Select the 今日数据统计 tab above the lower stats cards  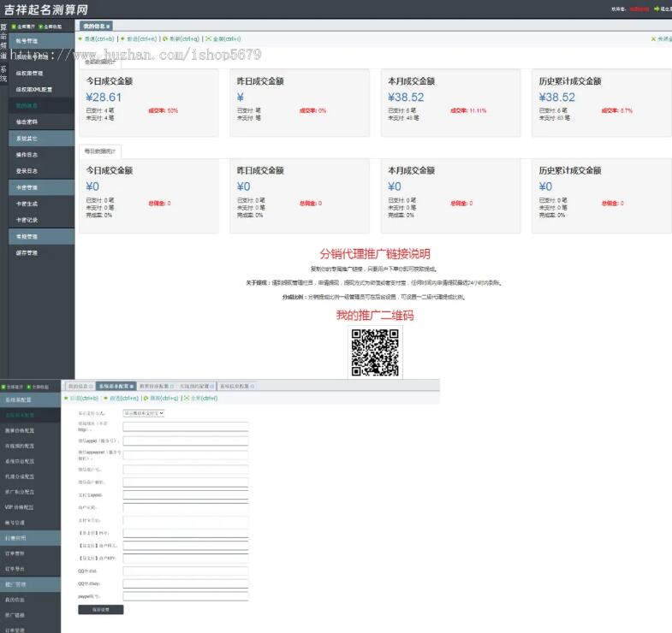pos(100,151)
